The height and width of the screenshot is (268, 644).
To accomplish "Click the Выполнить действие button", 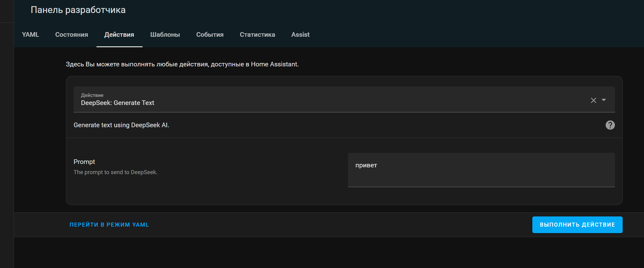I will [577, 225].
